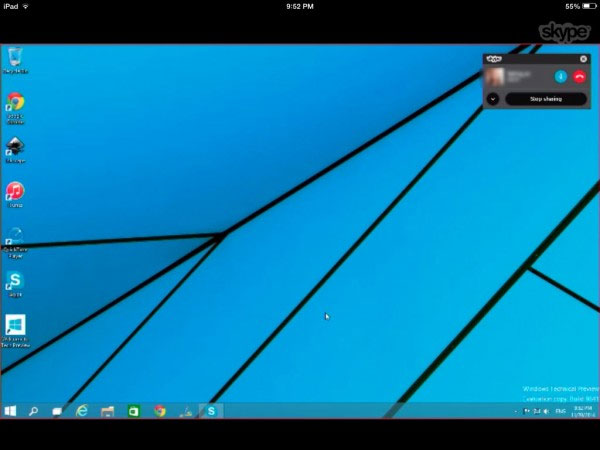Screen dimensions: 600x450
Task: Open Google Chrome desktop shortcut
Action: 15,108
